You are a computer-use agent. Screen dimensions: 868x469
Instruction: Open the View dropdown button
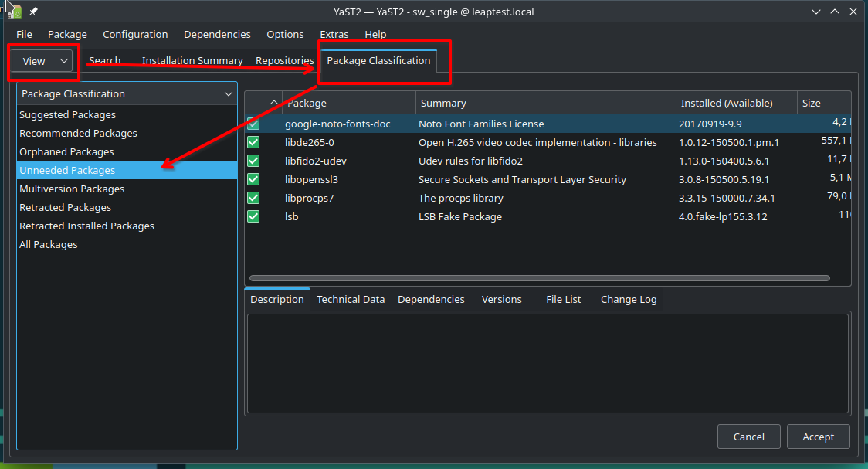(43, 61)
